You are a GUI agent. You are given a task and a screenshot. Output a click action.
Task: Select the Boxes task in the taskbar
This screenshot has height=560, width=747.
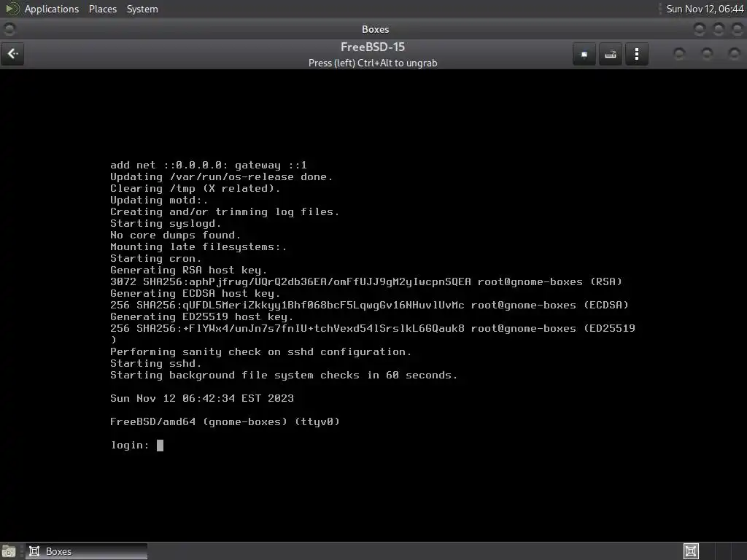(x=86, y=551)
